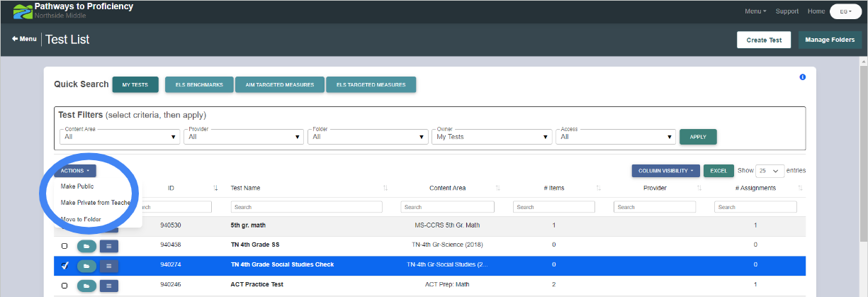Screen dimensions: 868x297
Task: Open list menu icon for ACT Practice Test
Action: click(109, 285)
